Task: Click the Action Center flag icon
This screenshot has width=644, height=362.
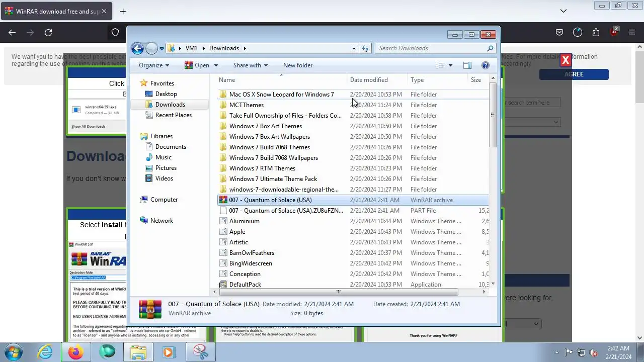Action: pos(569,352)
